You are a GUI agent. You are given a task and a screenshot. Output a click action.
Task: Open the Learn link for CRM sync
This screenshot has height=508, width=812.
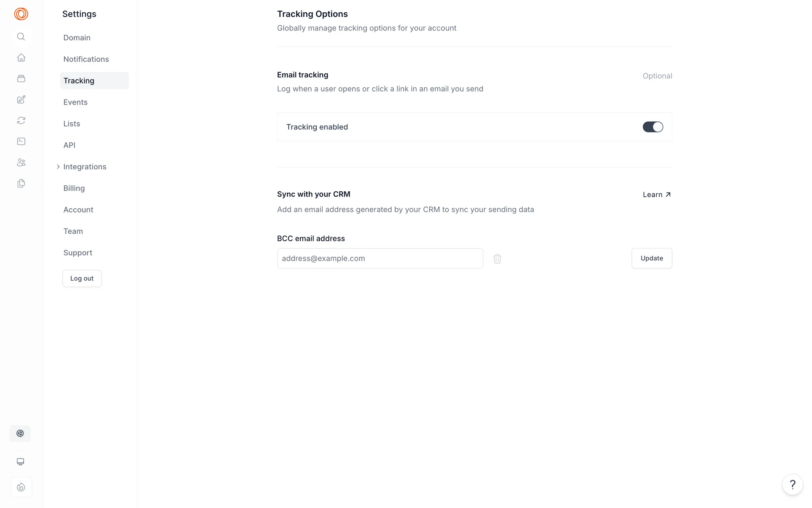[657, 195]
